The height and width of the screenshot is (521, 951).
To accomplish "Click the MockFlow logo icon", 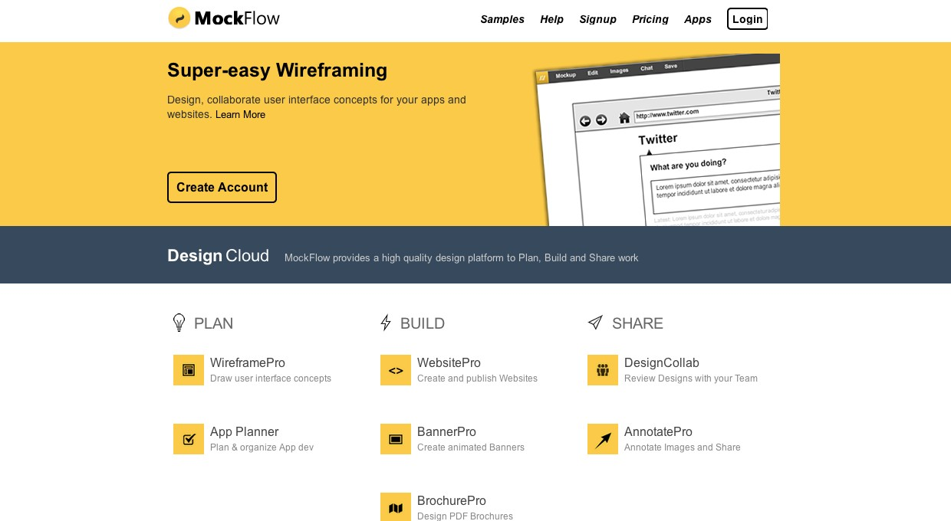I will pyautogui.click(x=179, y=18).
